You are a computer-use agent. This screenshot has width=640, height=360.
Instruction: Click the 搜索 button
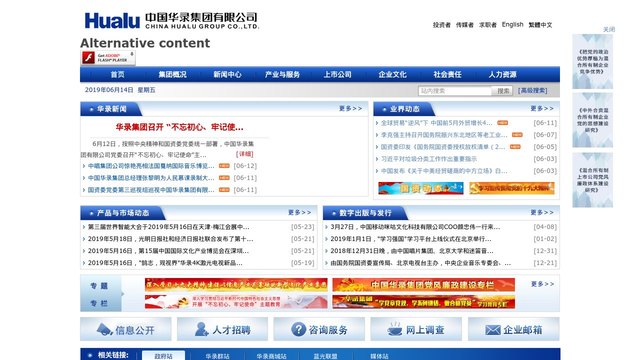[x=503, y=91]
